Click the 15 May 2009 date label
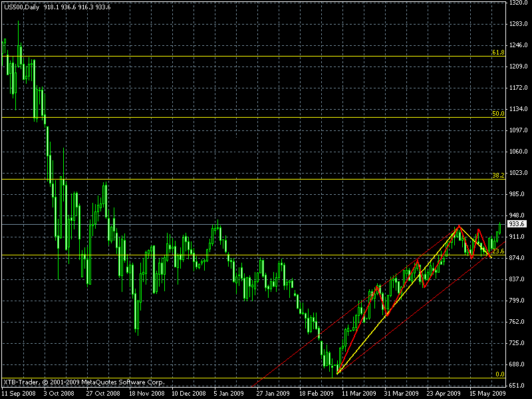Screen dimensions: 532x399 point(487,394)
